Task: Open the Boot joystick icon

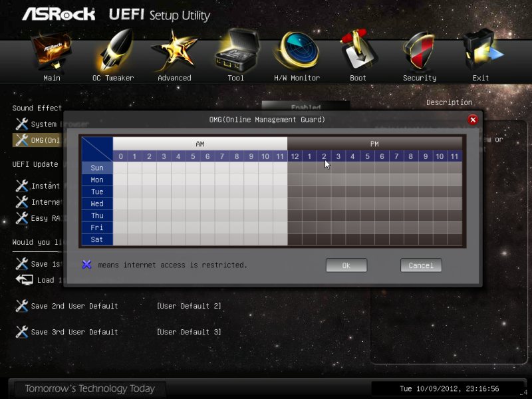Action: click(358, 51)
